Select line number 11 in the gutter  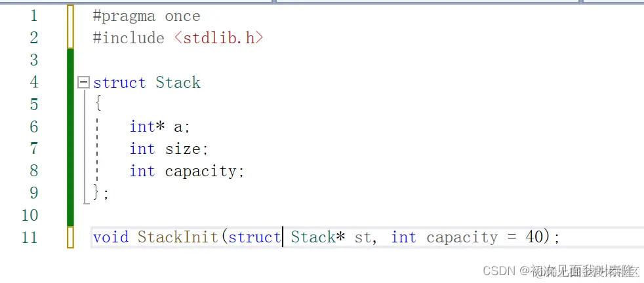coord(29,238)
